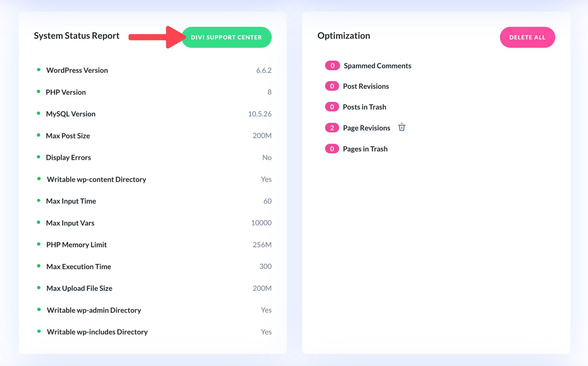The image size is (588, 366).
Task: Select the System Status Report heading
Action: click(76, 36)
